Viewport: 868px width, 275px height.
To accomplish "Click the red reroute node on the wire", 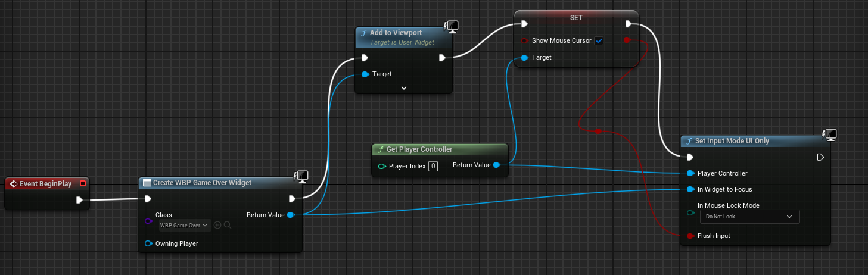I will 598,131.
